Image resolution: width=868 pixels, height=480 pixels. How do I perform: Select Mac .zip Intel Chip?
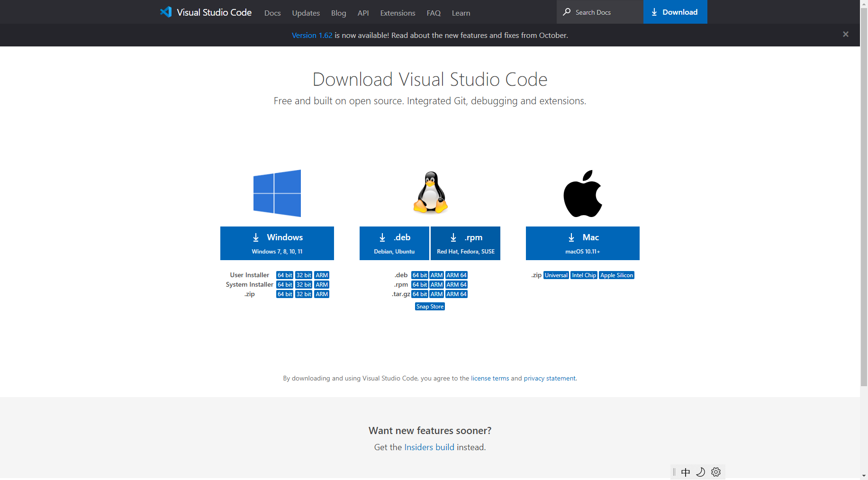[584, 275]
